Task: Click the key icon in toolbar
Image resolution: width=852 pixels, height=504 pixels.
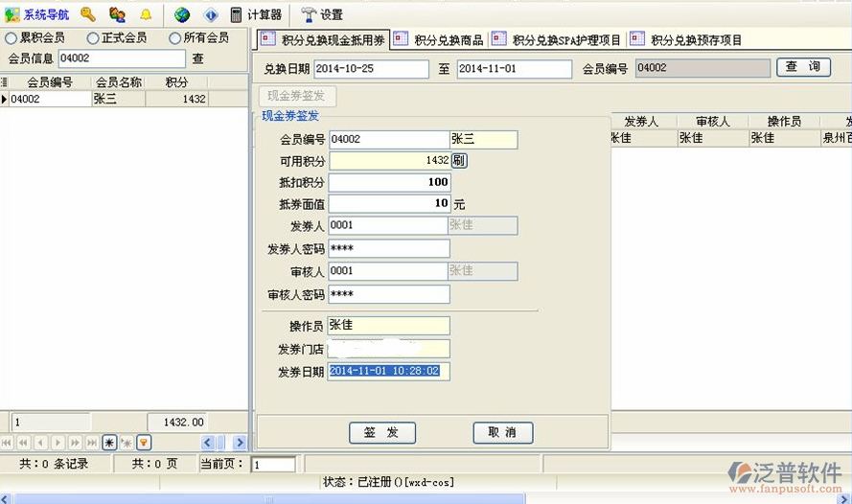Action: click(x=88, y=14)
